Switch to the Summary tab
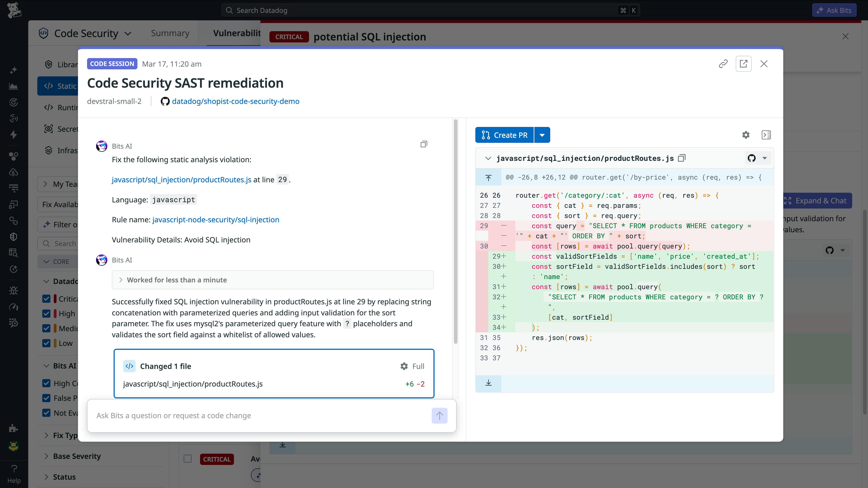The width and height of the screenshot is (868, 488). point(170,33)
